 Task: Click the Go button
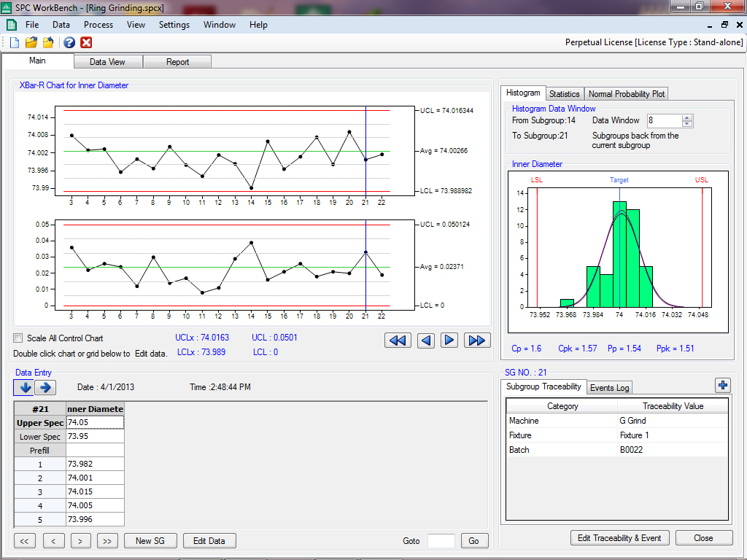click(x=473, y=541)
